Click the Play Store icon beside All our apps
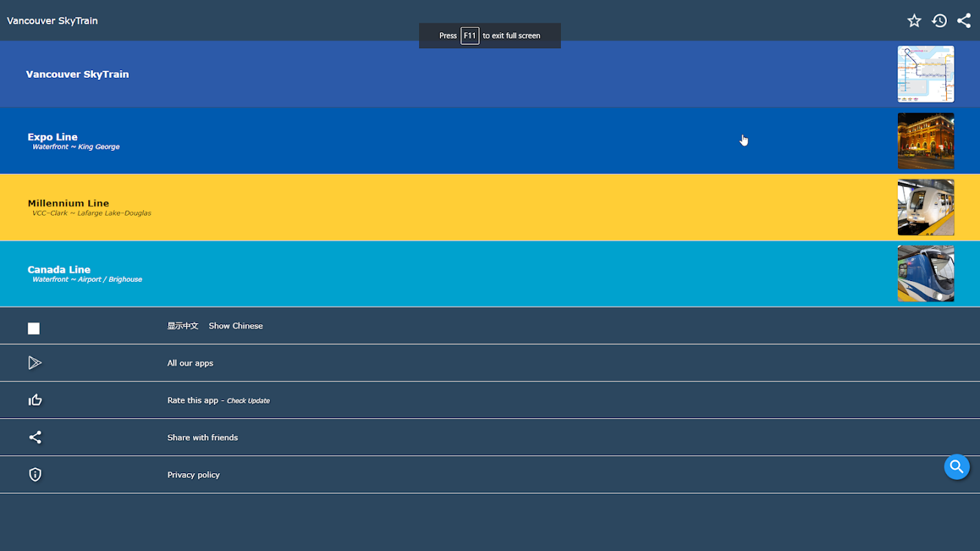The height and width of the screenshot is (551, 980). [x=34, y=363]
